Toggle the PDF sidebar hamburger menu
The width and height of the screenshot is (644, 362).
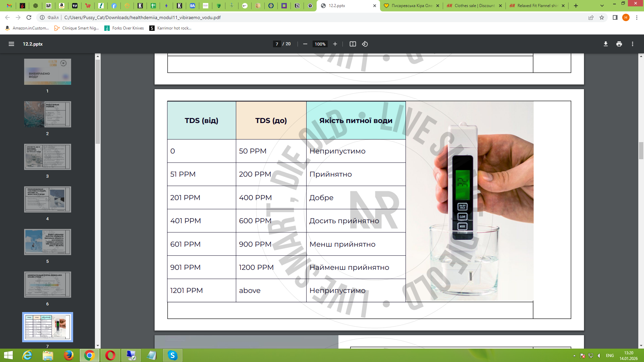[11, 44]
